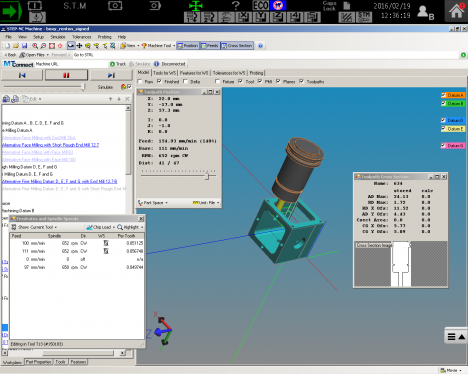Click the red fit-to-view toolbar icon
Screen dimensions: 468x374
coord(52,46)
